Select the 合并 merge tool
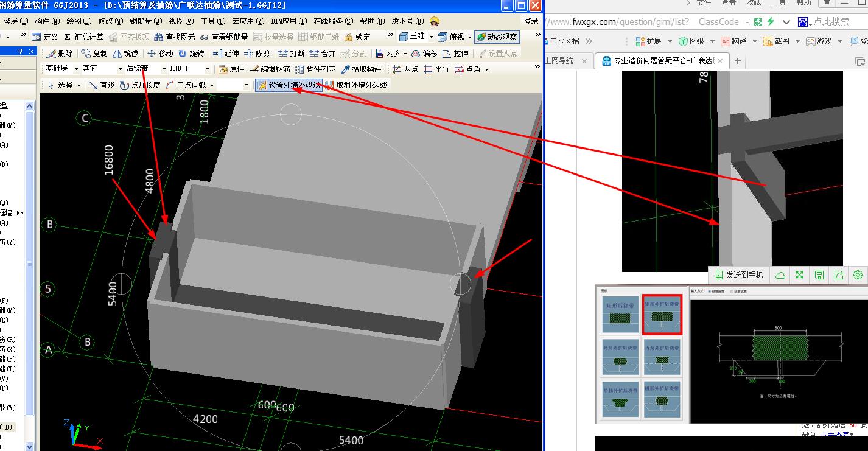The width and height of the screenshot is (868, 451). click(323, 54)
